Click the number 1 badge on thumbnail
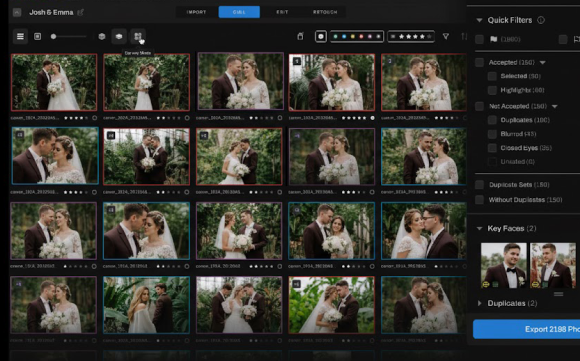The width and height of the screenshot is (580, 361). tap(297, 61)
